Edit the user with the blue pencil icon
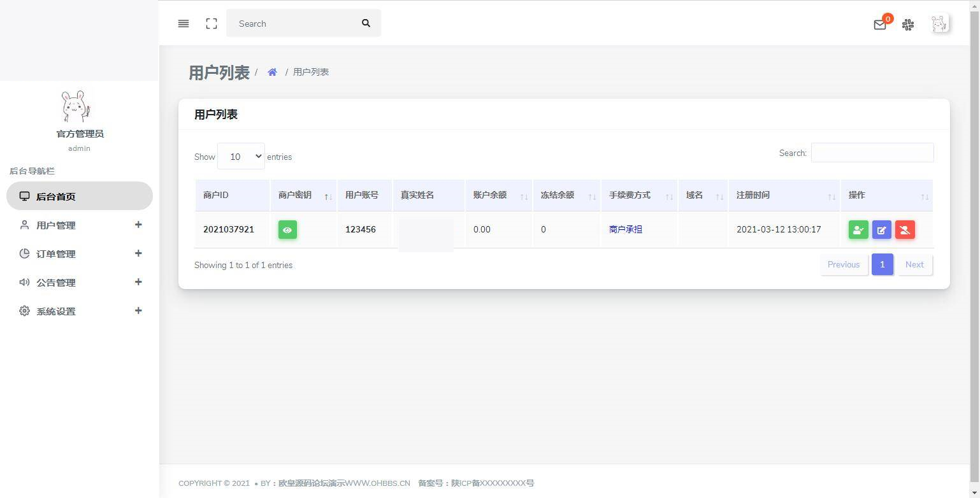980x498 pixels. click(881, 230)
